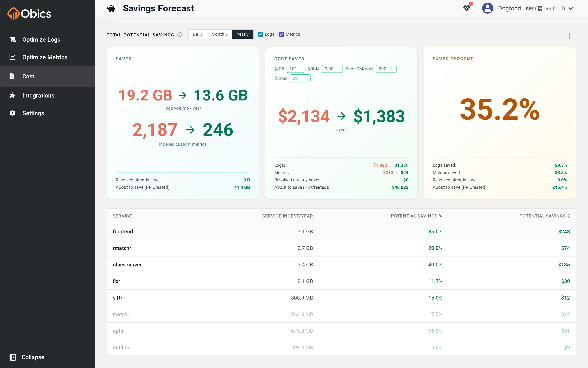This screenshot has height=368, width=588.
Task: Click the 808.9 MB ingest value
Action: 302,298
